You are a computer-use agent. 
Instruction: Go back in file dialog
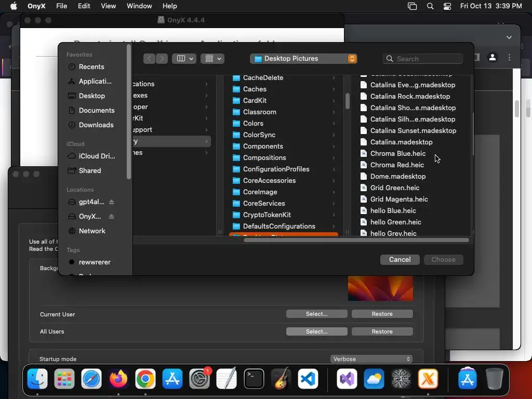tap(149, 59)
